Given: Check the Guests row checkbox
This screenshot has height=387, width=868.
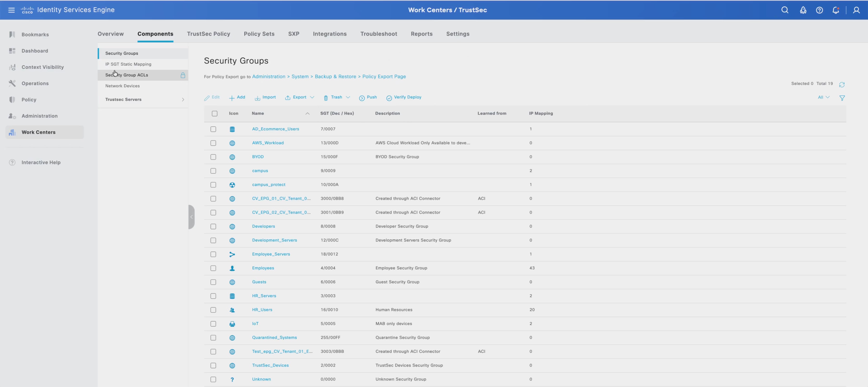Looking at the screenshot, I should click(213, 282).
